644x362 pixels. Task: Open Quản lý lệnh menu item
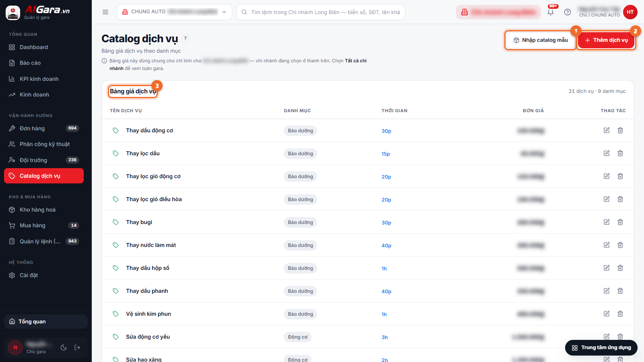point(44,241)
